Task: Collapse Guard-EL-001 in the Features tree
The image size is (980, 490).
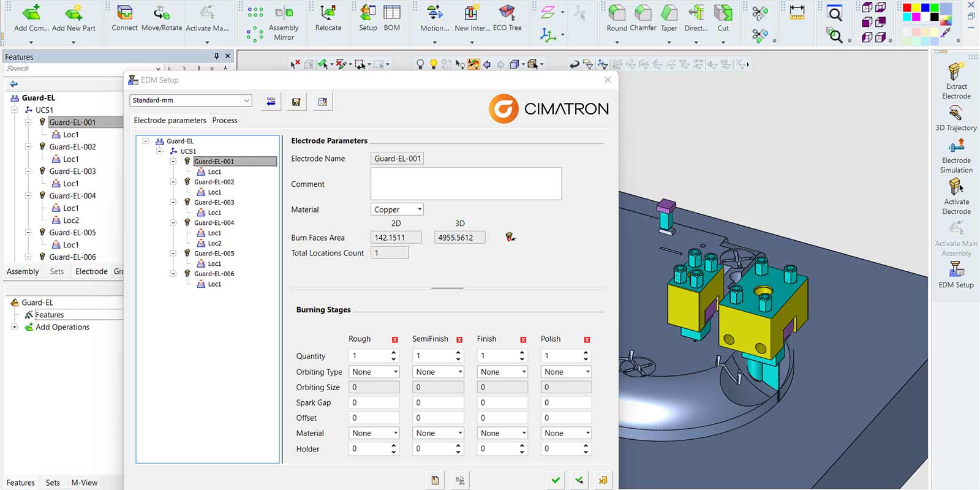Action: click(x=28, y=122)
